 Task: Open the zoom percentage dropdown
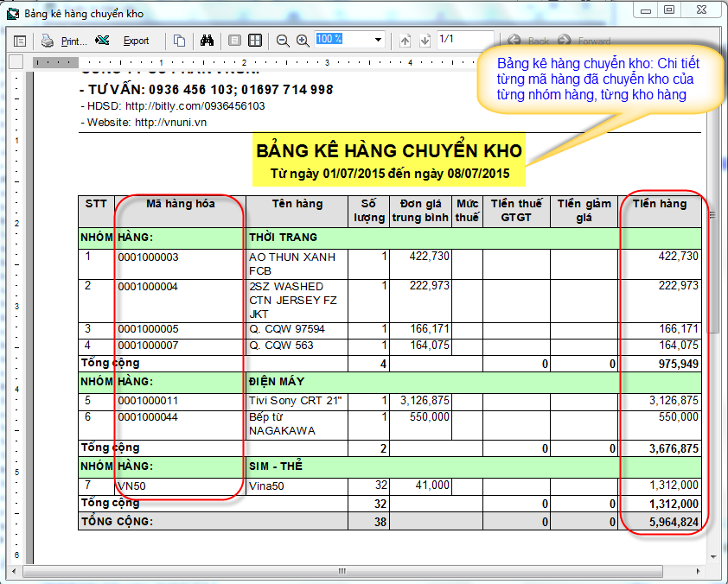point(378,40)
